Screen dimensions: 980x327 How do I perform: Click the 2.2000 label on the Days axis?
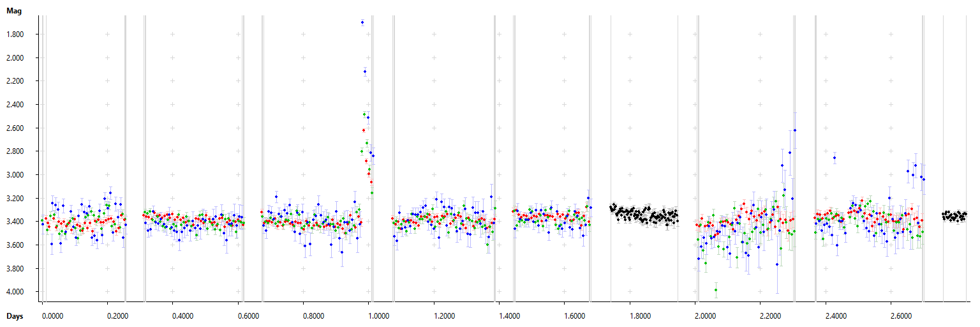[771, 316]
